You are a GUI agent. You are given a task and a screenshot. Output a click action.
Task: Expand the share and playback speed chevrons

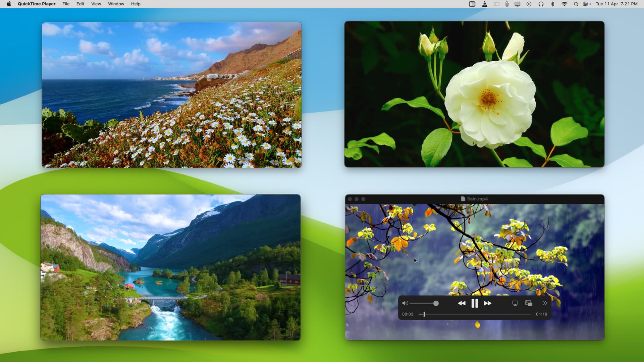[545, 303]
